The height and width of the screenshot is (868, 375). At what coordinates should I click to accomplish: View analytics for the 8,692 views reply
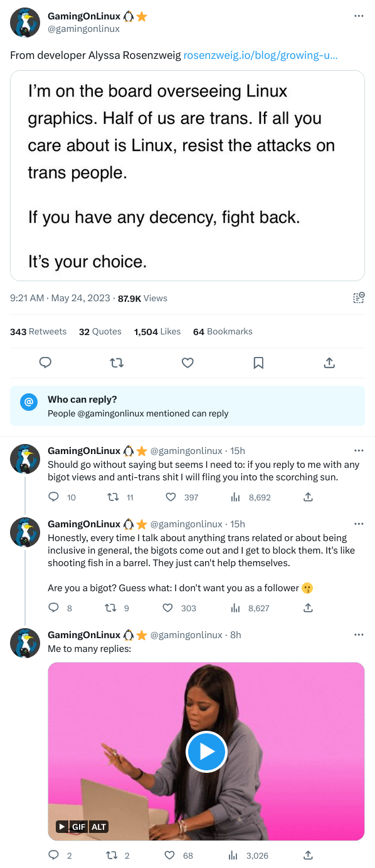point(251,497)
